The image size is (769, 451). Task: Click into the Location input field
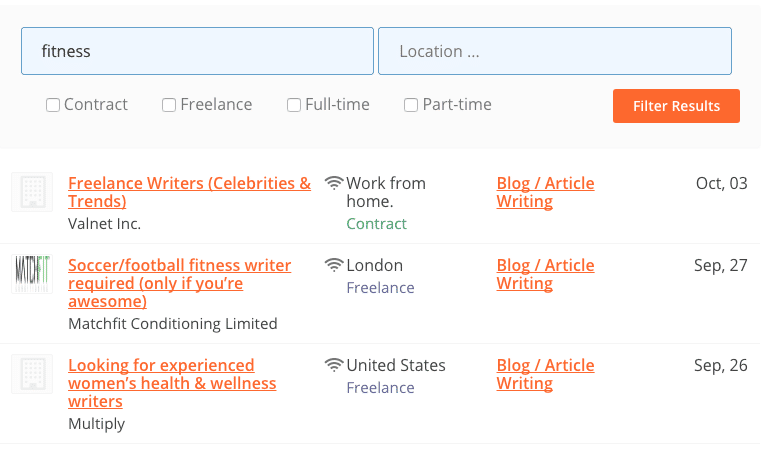click(x=555, y=51)
